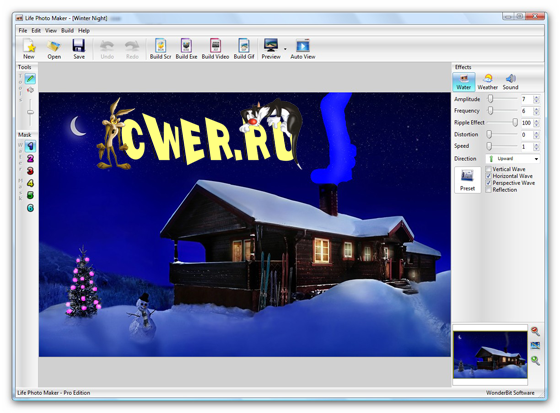The height and width of the screenshot is (413, 560).
Task: Switch to the Water effects tab
Action: (x=464, y=81)
